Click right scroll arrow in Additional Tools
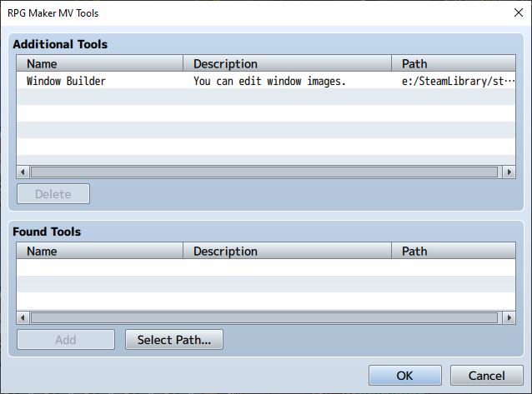 click(x=509, y=172)
